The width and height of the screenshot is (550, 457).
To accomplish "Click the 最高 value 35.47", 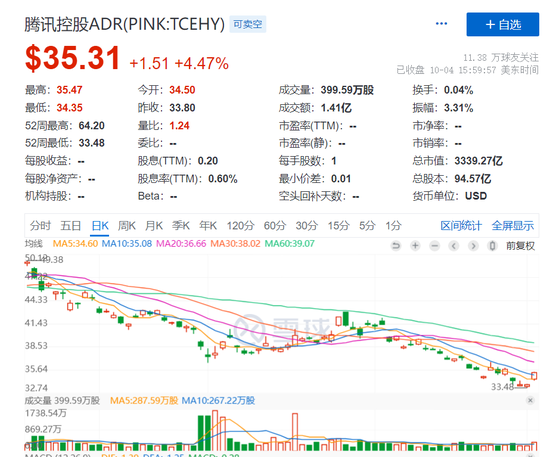I will 69,90.
